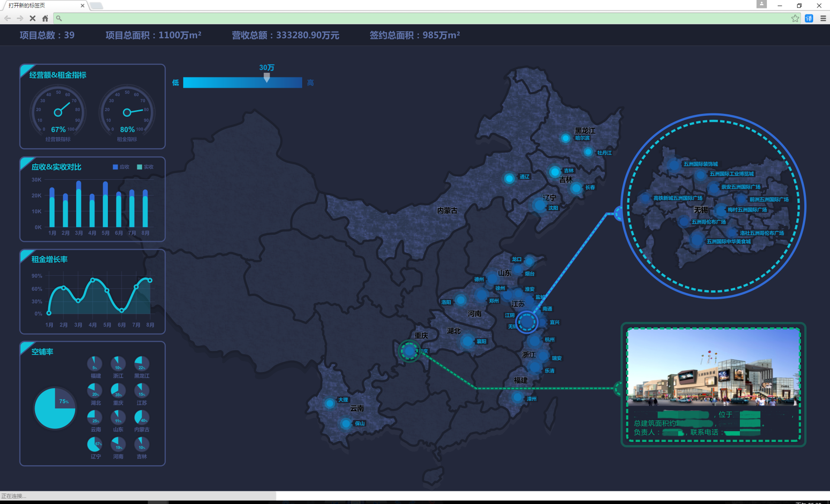Click 五洲国际中华美食城 project label

click(x=729, y=241)
